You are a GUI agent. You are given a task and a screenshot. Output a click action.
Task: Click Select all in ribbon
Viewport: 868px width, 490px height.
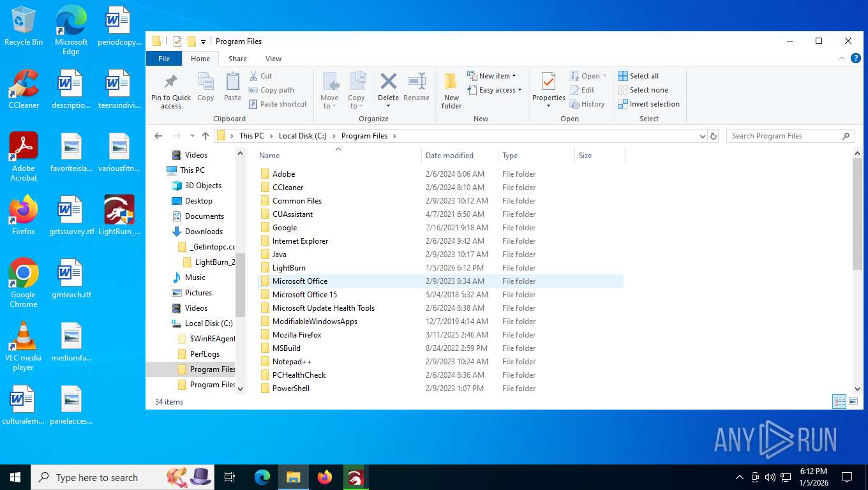tap(638, 76)
